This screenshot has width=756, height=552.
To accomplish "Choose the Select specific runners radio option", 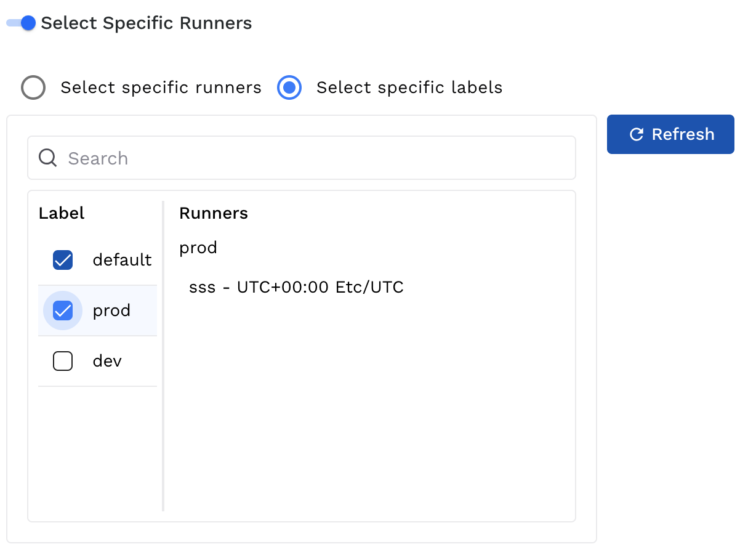I will coord(33,87).
